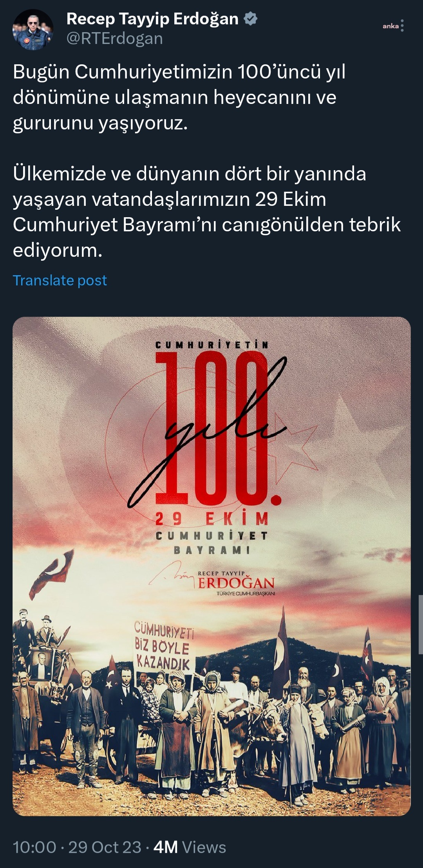Click the anka watermark logo
The image size is (423, 868).
click(390, 26)
